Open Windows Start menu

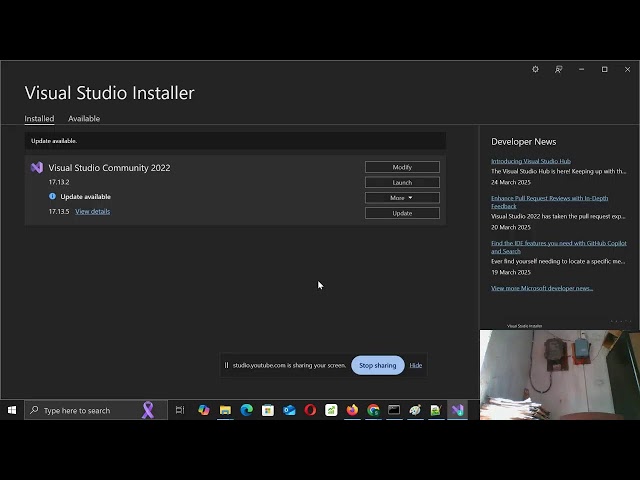click(12, 410)
